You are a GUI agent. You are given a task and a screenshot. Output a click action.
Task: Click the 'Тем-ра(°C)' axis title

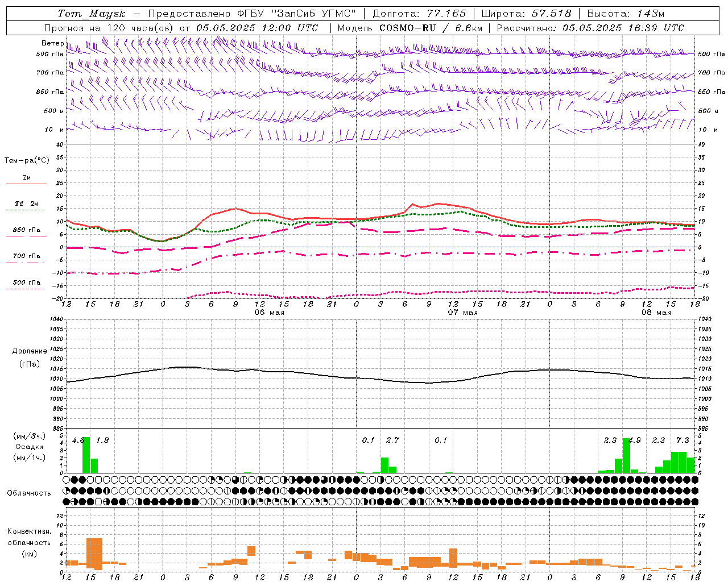click(27, 161)
